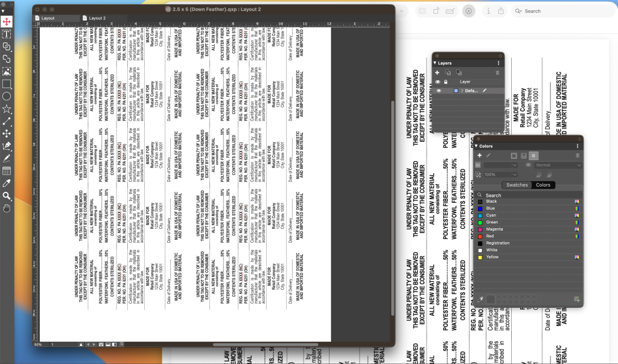Image resolution: width=618 pixels, height=364 pixels.
Task: Select the Oval Box tool
Action: [x=7, y=96]
